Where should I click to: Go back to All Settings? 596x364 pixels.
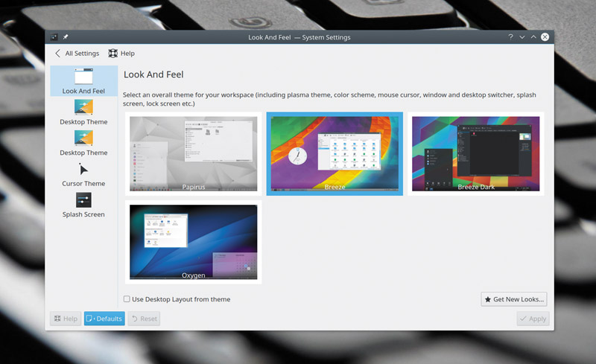tap(77, 53)
